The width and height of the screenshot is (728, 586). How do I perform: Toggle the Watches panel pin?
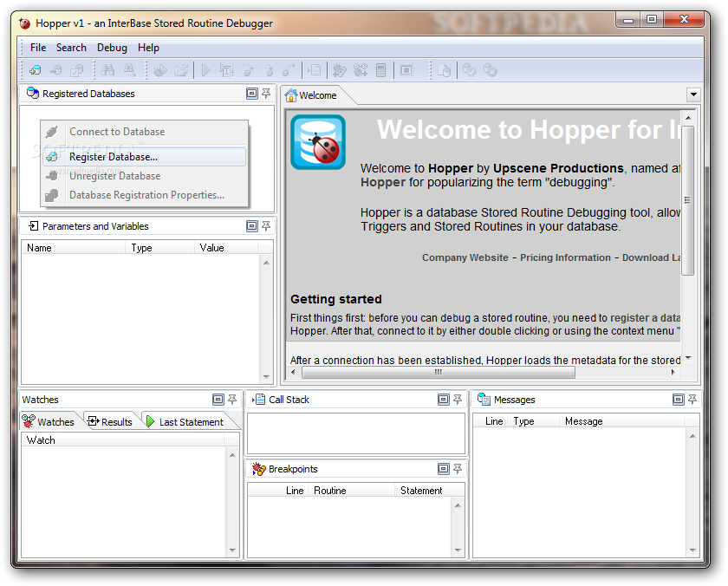[232, 400]
